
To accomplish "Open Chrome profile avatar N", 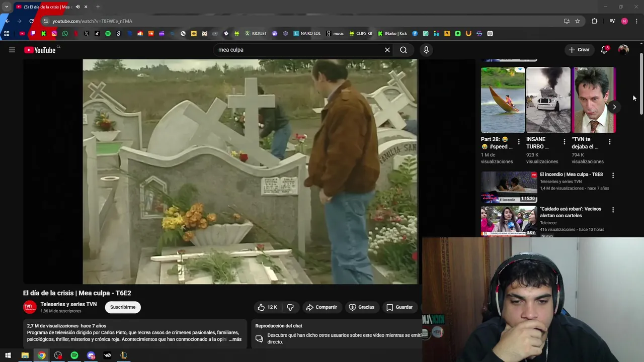I will [624, 21].
